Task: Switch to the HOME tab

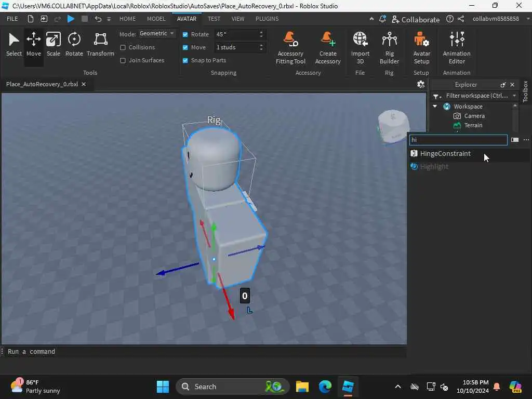Action: click(x=127, y=19)
